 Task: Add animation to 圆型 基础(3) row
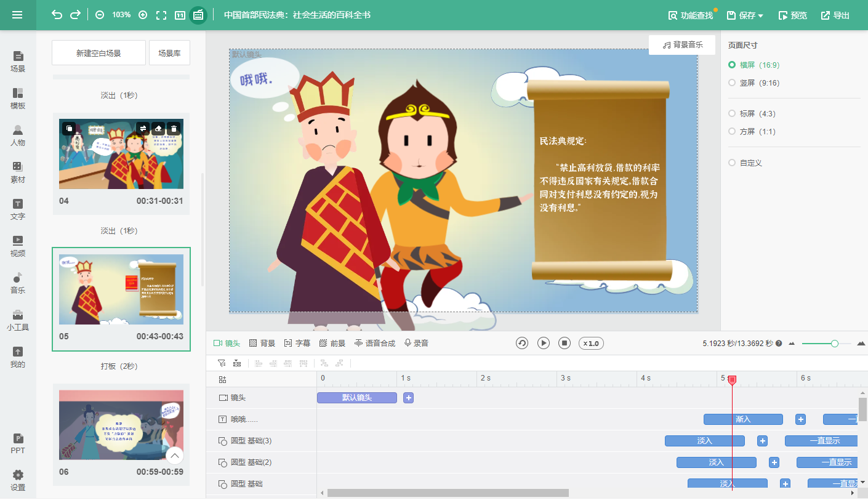[x=762, y=441]
